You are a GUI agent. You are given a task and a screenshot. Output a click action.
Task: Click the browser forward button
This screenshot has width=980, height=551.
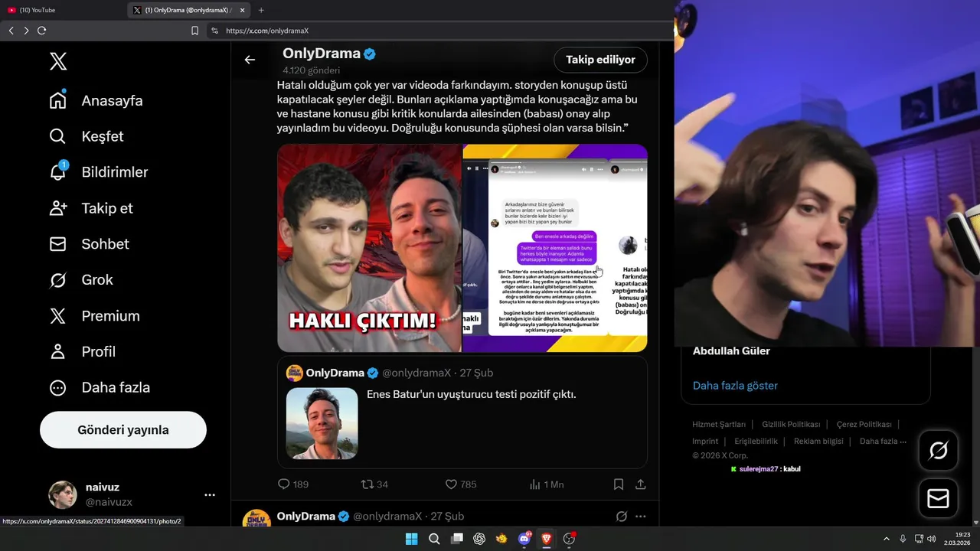pyautogui.click(x=26, y=31)
